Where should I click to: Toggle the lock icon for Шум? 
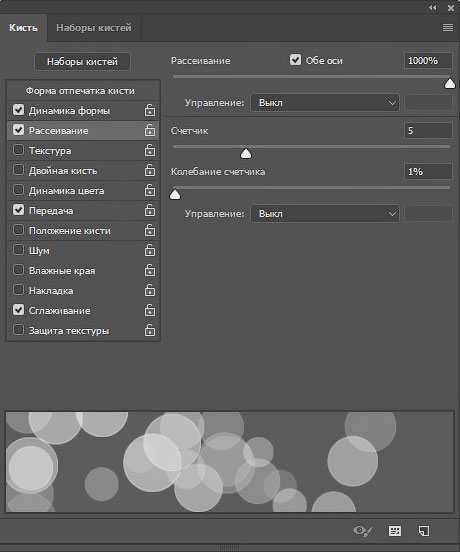(x=150, y=251)
